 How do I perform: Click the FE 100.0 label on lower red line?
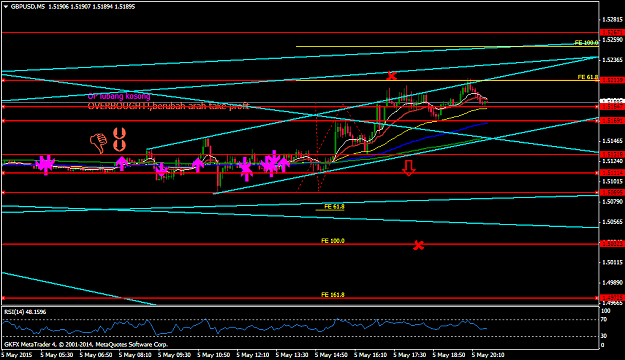click(x=333, y=241)
